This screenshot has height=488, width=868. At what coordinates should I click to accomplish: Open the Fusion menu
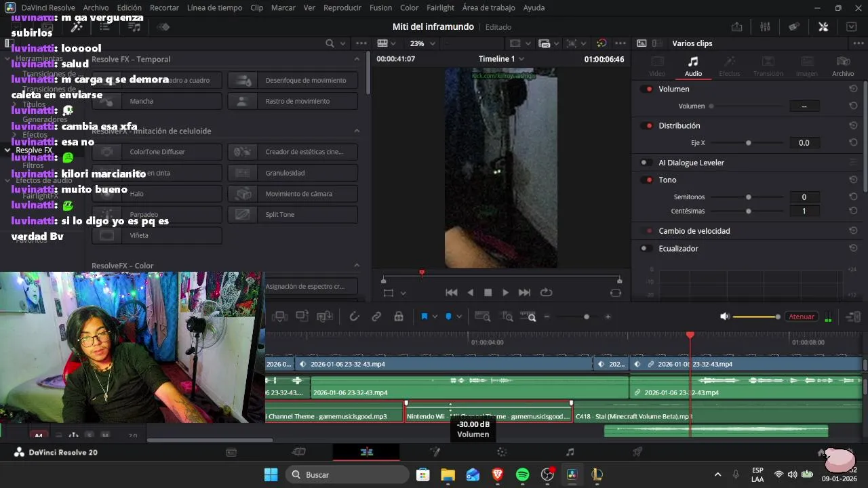(x=380, y=7)
